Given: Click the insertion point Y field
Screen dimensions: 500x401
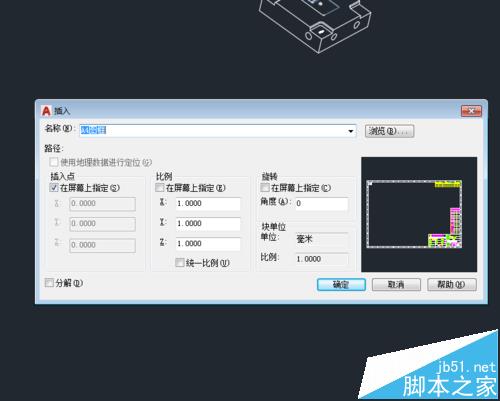Looking at the screenshot, I should [x=103, y=224].
